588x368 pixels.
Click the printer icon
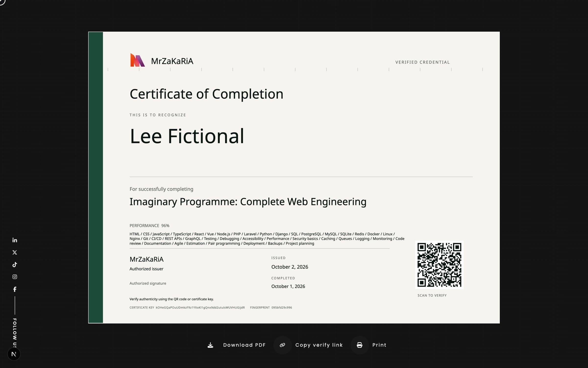pyautogui.click(x=360, y=345)
